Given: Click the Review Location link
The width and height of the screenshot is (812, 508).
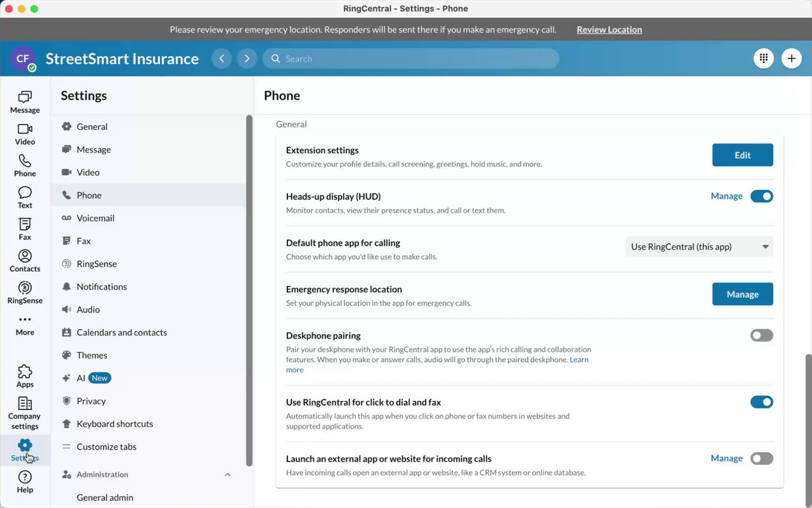Looking at the screenshot, I should click(x=609, y=30).
